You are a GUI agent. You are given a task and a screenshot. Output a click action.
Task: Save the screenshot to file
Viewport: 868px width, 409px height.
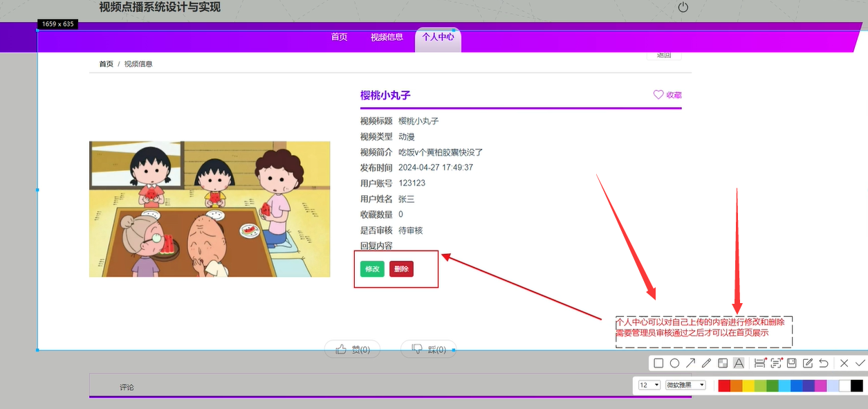click(x=792, y=363)
